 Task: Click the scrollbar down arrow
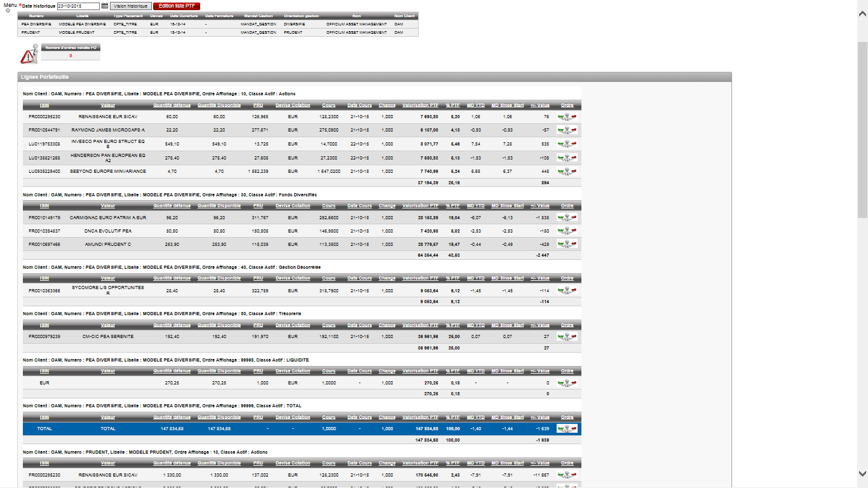pyautogui.click(x=862, y=473)
